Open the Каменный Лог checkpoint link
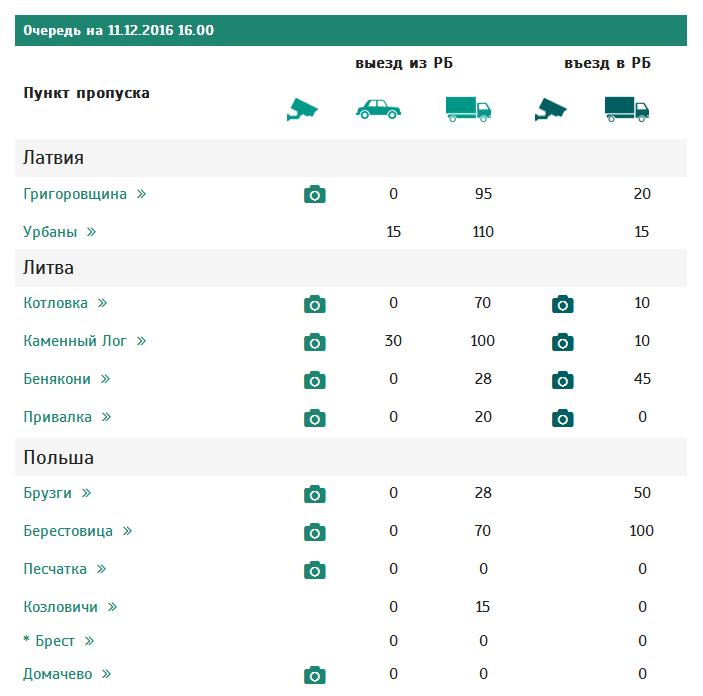 [x=75, y=341]
